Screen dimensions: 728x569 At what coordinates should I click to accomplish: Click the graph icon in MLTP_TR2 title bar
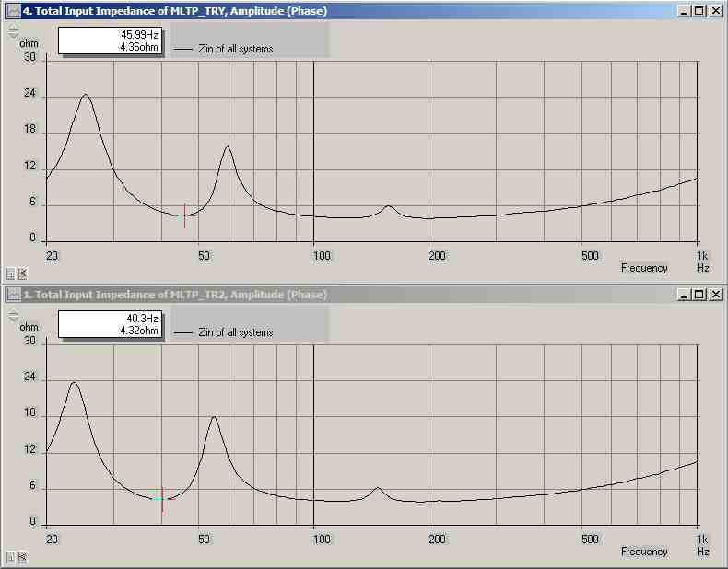(14, 295)
